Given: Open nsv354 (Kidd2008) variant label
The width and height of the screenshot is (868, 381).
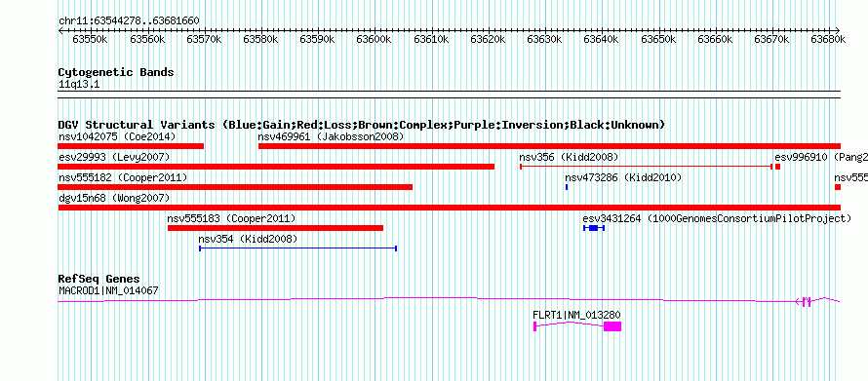Looking at the screenshot, I should click(x=248, y=240).
